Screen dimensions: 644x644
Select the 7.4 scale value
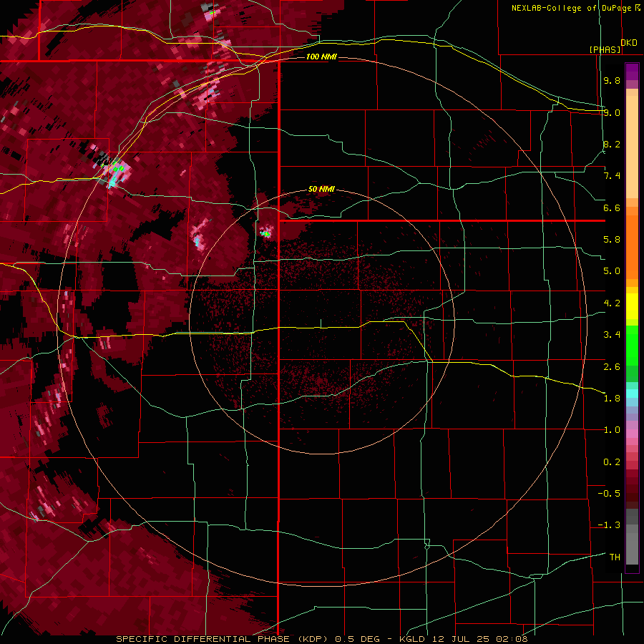click(612, 176)
